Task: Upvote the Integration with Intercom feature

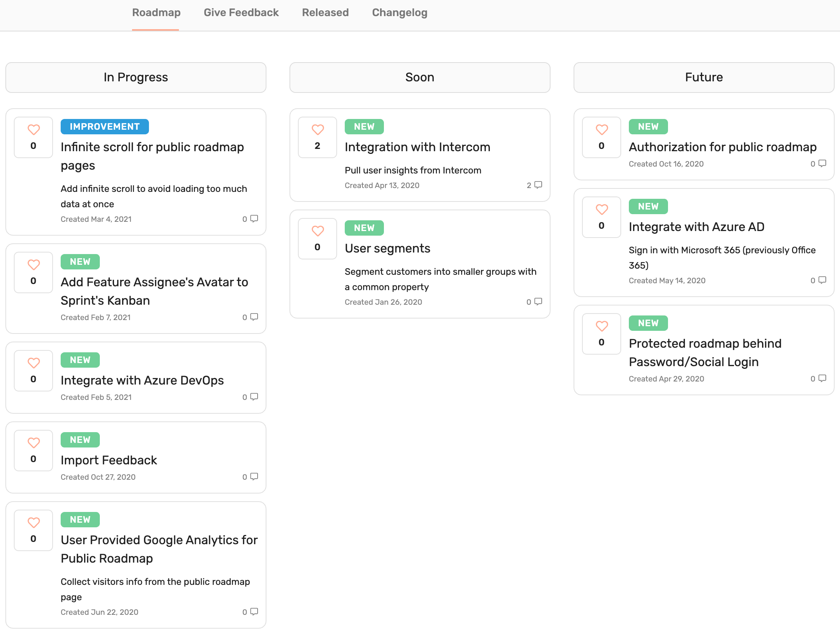Action: click(317, 130)
